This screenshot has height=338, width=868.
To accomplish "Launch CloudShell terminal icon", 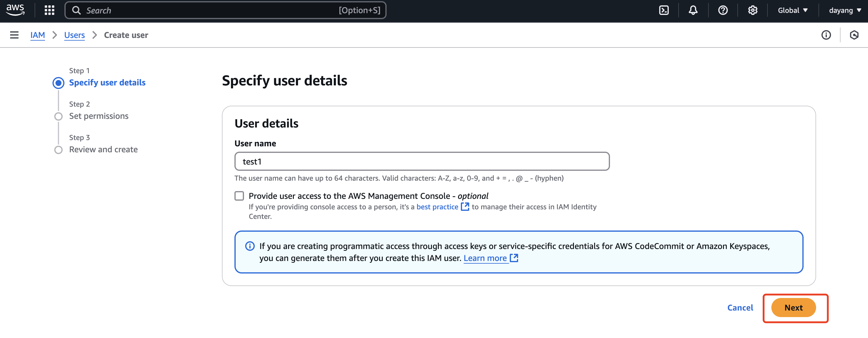I will (x=663, y=10).
